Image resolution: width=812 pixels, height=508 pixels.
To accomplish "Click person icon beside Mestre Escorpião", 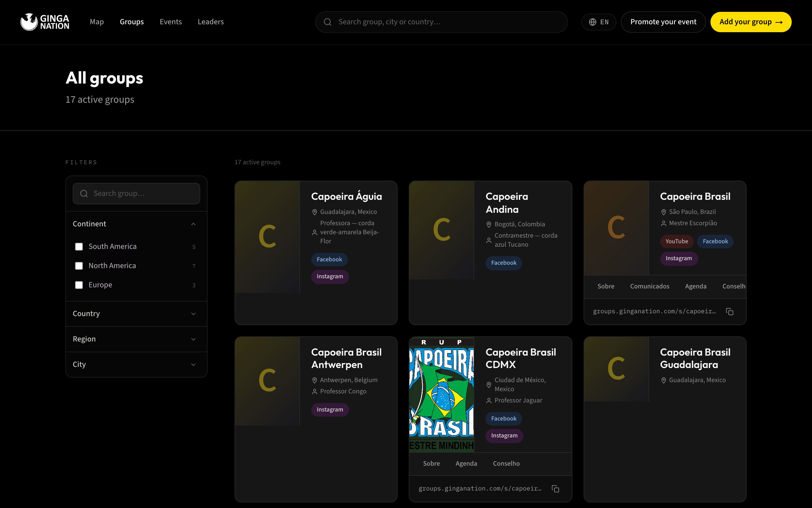I will tap(663, 224).
